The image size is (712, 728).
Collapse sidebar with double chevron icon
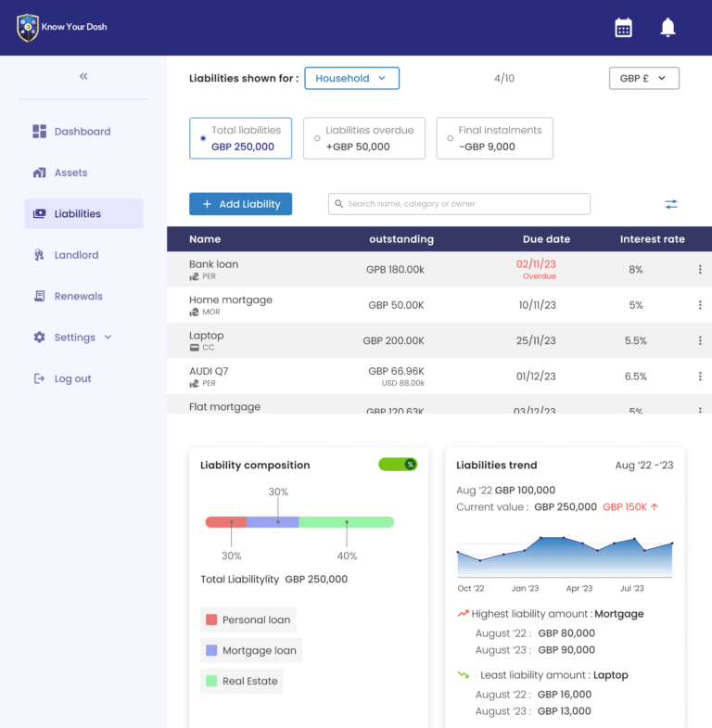pos(83,76)
